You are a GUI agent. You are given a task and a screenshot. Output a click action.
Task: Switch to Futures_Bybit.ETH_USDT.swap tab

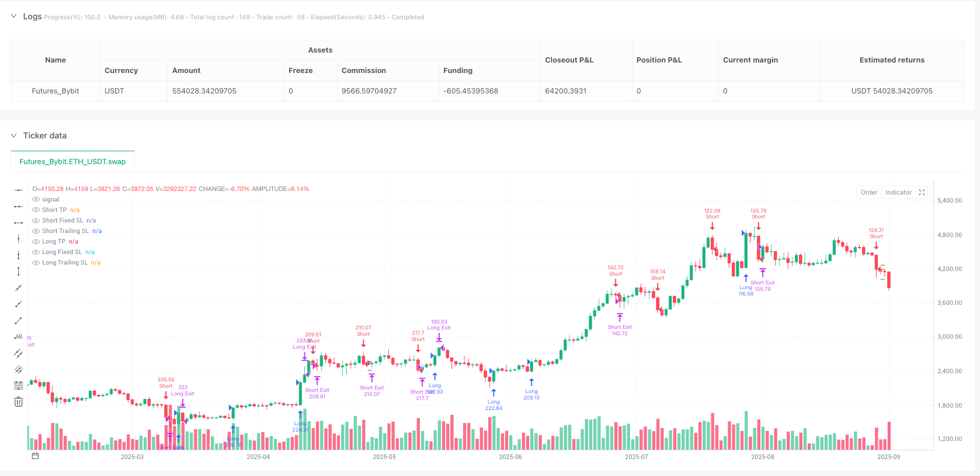click(x=72, y=162)
